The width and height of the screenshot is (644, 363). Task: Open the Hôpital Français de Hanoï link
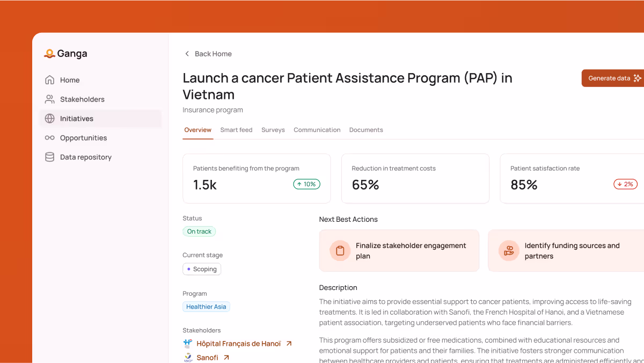point(238,344)
